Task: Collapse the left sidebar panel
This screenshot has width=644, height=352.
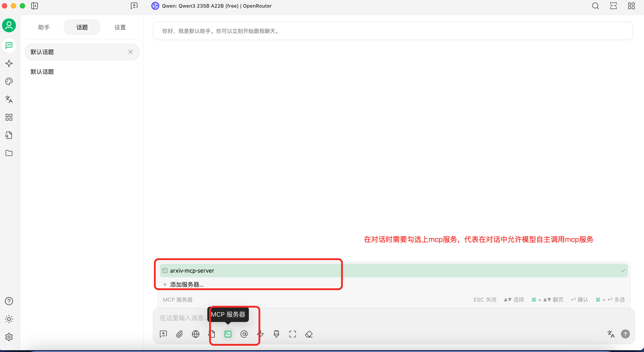Action: click(x=35, y=6)
